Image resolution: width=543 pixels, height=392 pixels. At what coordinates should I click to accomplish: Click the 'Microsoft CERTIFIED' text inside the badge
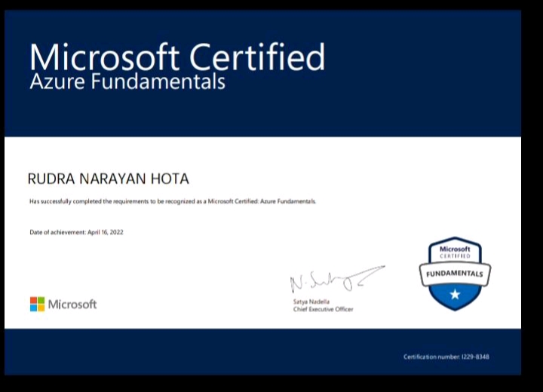pos(455,252)
